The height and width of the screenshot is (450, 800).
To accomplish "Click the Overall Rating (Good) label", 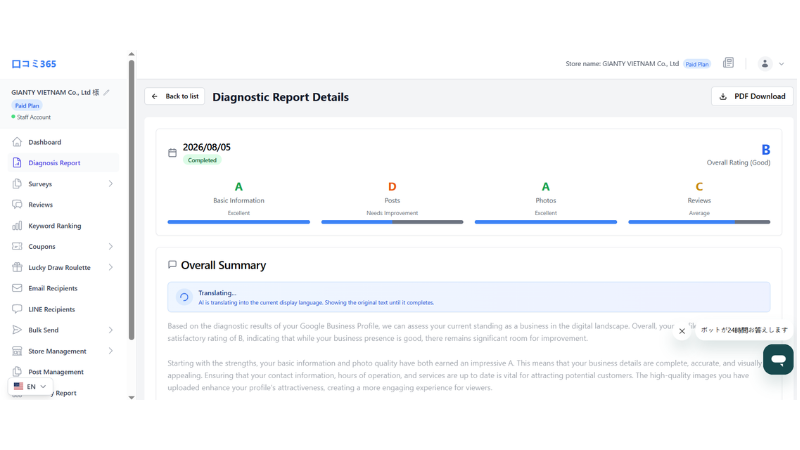I will (738, 163).
